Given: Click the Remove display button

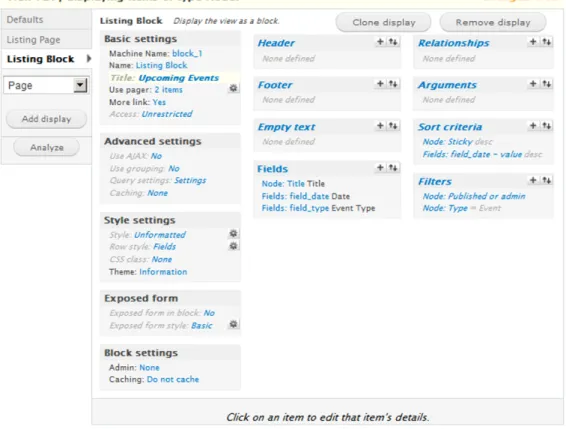Looking at the screenshot, I should pos(493,22).
